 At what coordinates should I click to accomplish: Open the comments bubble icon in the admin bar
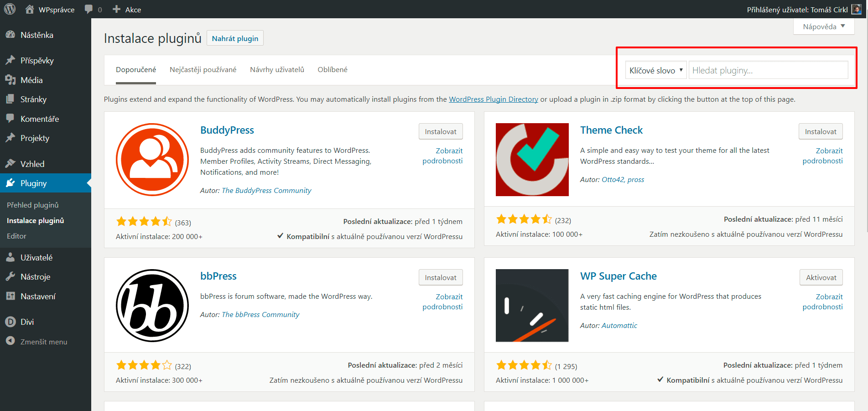click(x=88, y=10)
